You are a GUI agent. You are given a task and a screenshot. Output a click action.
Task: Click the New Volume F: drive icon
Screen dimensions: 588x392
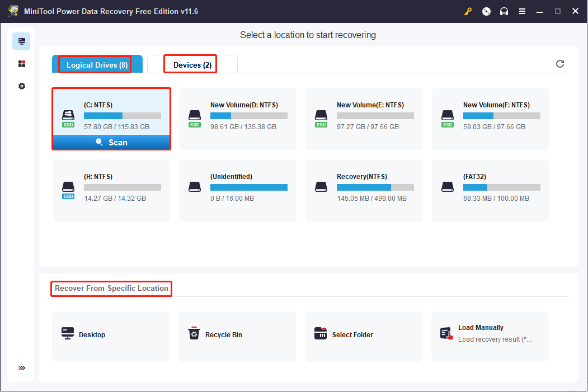click(x=448, y=119)
